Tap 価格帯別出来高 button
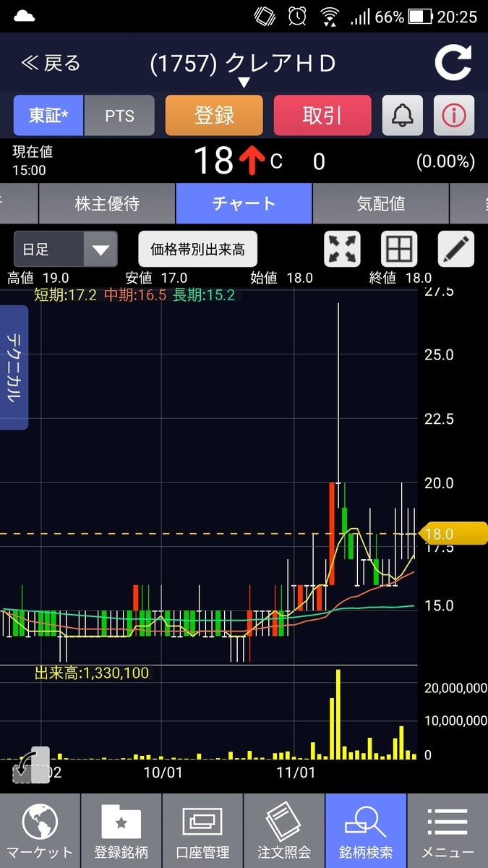This screenshot has width=488, height=868. pyautogui.click(x=197, y=250)
